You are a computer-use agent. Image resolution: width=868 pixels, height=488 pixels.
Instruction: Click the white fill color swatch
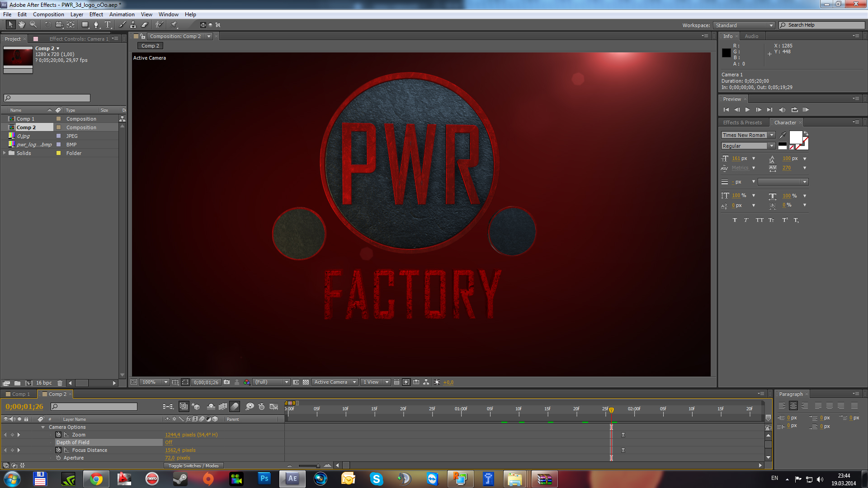point(795,137)
